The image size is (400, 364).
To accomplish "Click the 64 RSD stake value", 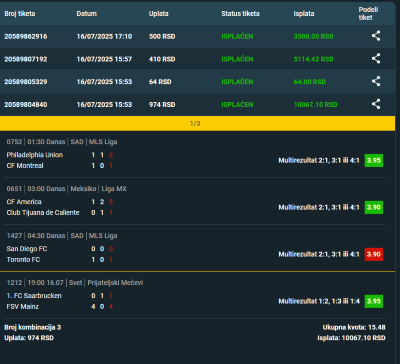I will pyautogui.click(x=160, y=82).
